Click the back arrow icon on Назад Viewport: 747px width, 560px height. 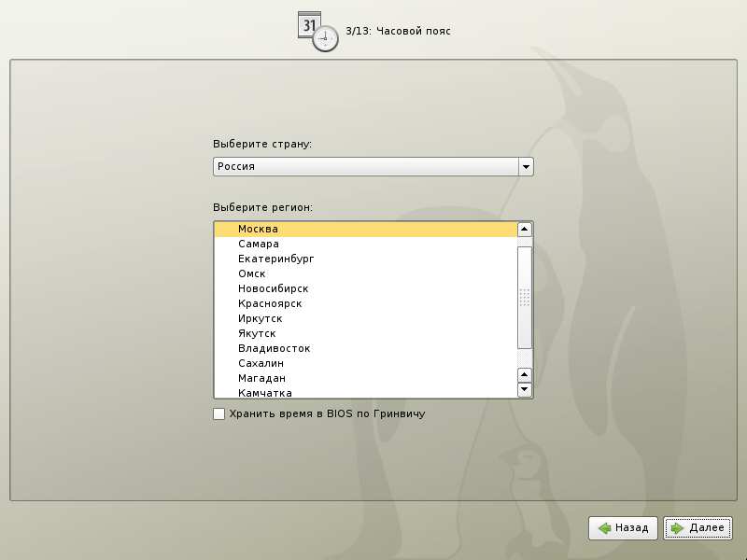(605, 528)
